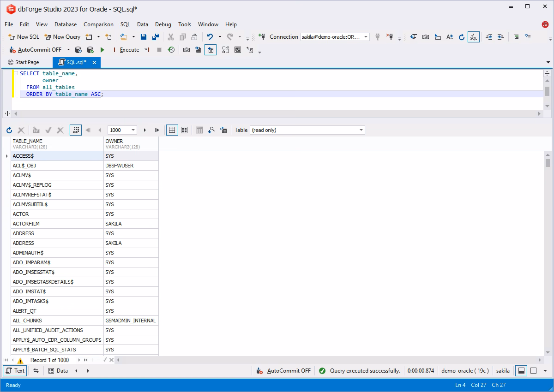The height and width of the screenshot is (392, 554).
Task: Open the Tools menu
Action: 185,24
